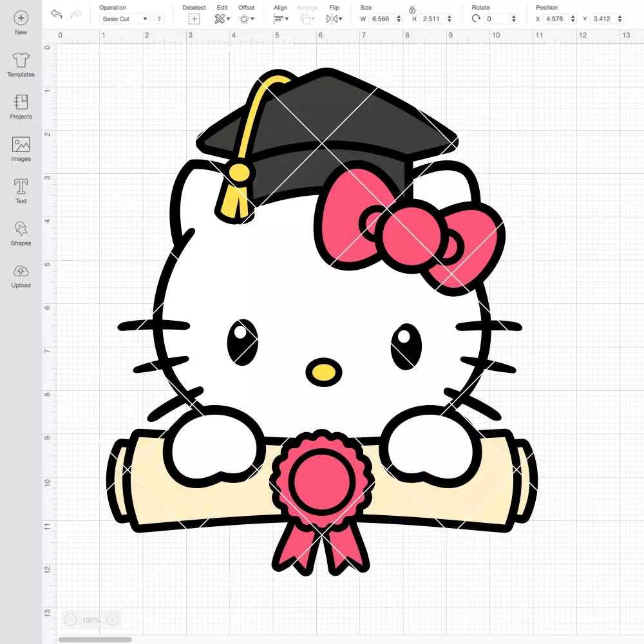644x644 pixels.
Task: Select the yellow nose on canvas
Action: pos(324,372)
